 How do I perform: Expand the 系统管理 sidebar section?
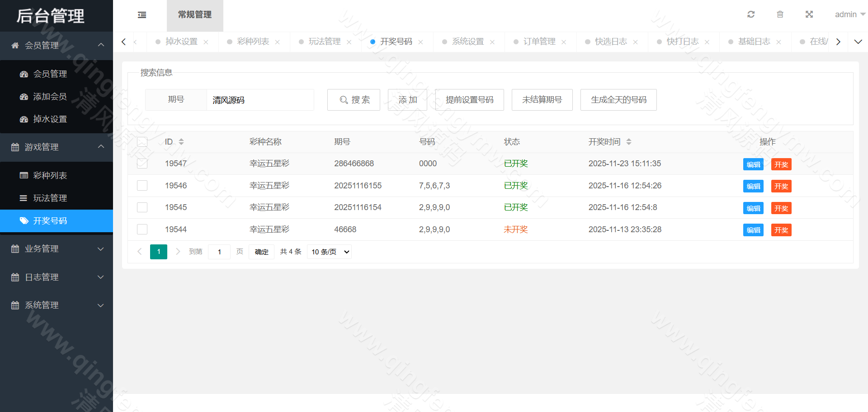pos(57,305)
